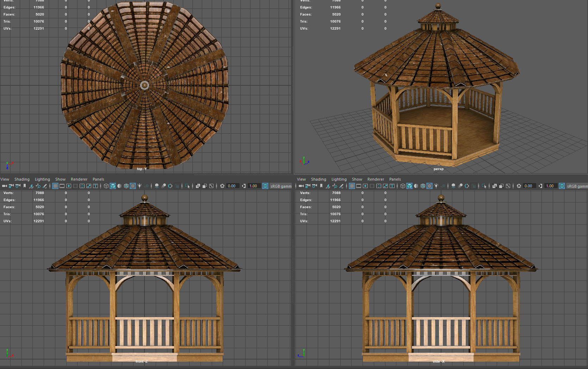This screenshot has width=588, height=369.
Task: Toggle Grid display in front panel toolbar
Action: click(55, 186)
